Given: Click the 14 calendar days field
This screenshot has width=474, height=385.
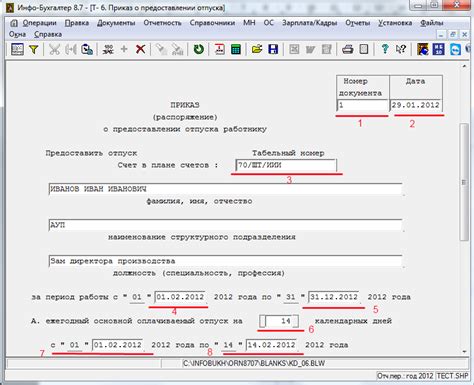Looking at the screenshot, I should tap(279, 321).
